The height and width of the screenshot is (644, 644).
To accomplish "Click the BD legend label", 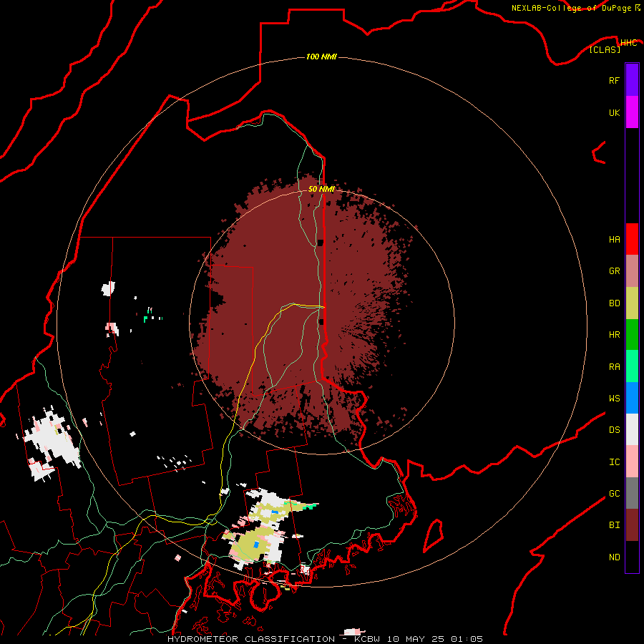I will (614, 303).
